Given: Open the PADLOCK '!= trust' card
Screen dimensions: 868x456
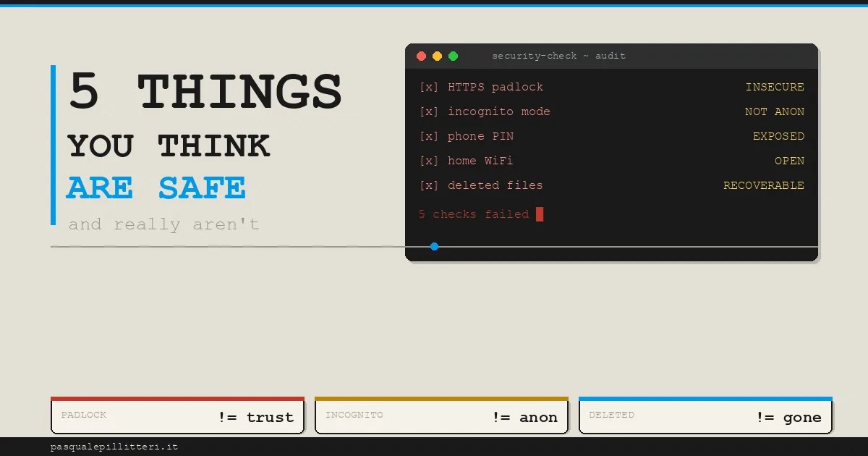Looking at the screenshot, I should pyautogui.click(x=177, y=415).
